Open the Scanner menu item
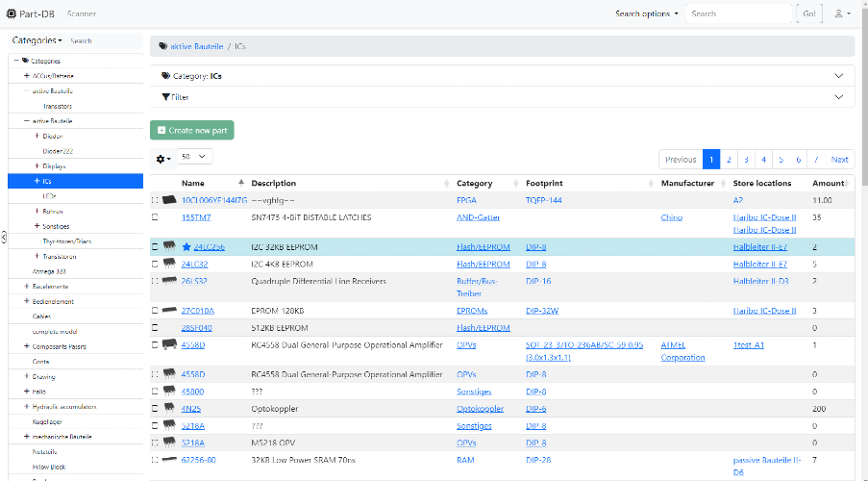 pyautogui.click(x=82, y=13)
